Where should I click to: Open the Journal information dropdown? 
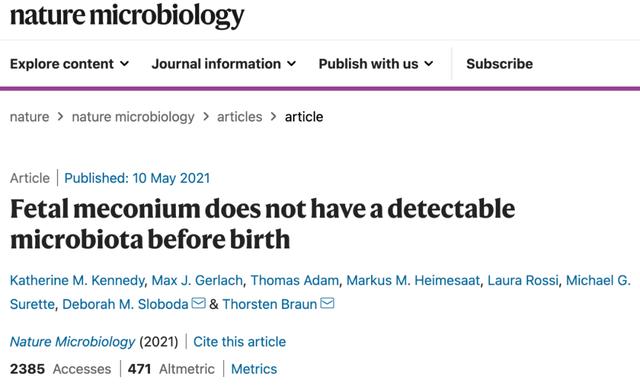tap(224, 64)
